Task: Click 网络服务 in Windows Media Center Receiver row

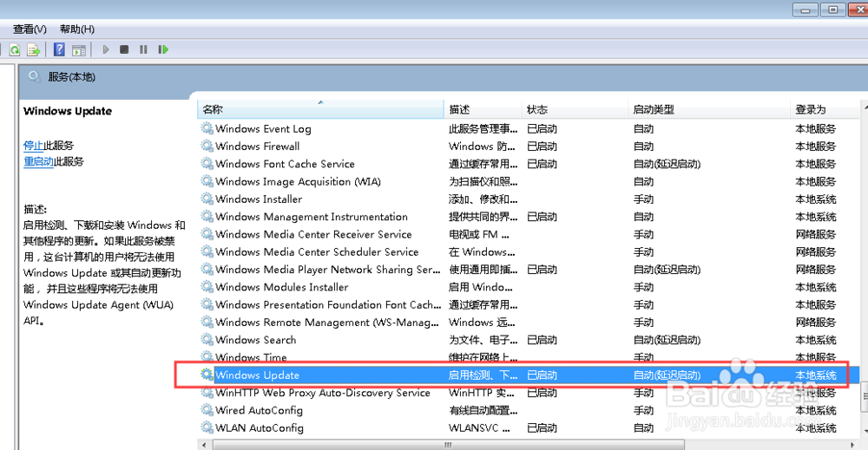Action: click(x=815, y=234)
